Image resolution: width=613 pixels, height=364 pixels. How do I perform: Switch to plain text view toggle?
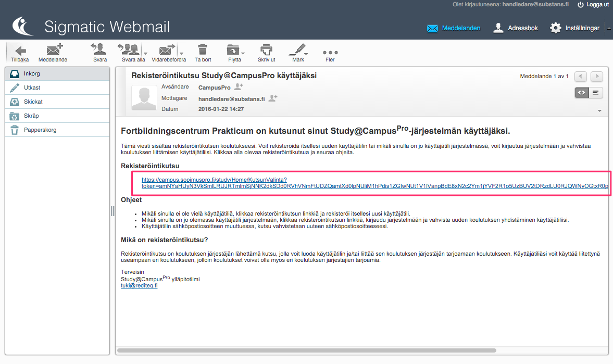(595, 93)
